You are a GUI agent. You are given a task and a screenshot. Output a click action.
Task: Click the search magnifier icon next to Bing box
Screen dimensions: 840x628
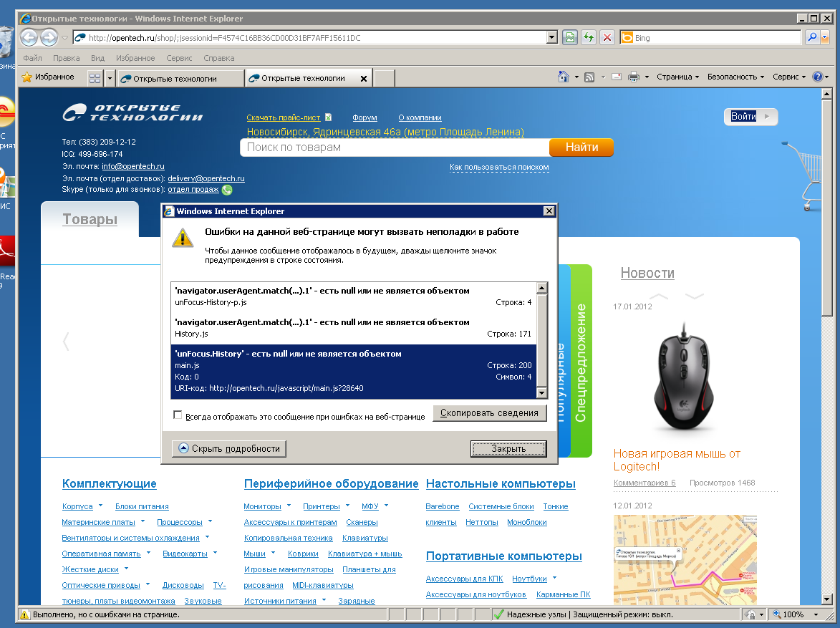point(812,37)
